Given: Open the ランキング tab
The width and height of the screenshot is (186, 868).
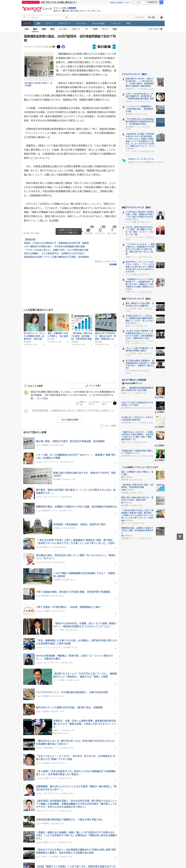Looking at the screenshot, I should tap(115, 24).
